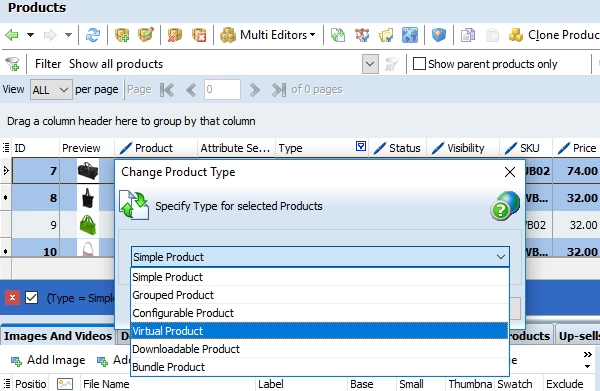600x391 pixels.
Task: Switch to Images And Videos tab
Action: [58, 336]
